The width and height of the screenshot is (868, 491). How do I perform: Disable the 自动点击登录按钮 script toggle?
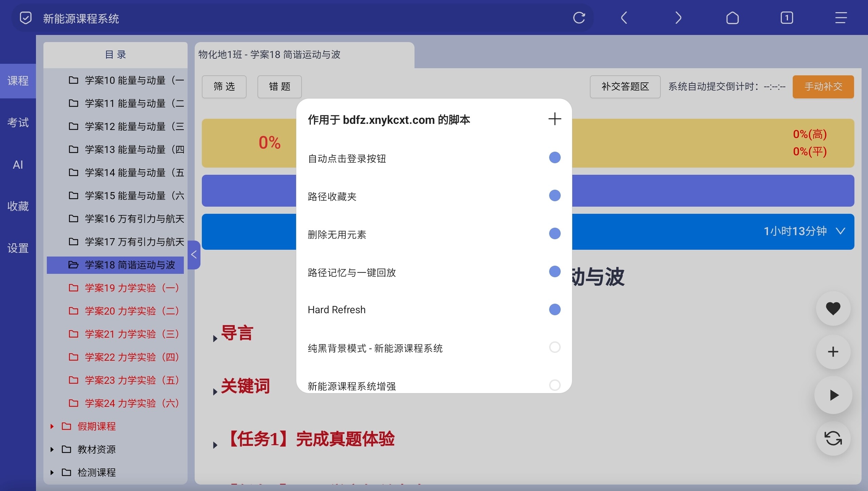pyautogui.click(x=555, y=158)
